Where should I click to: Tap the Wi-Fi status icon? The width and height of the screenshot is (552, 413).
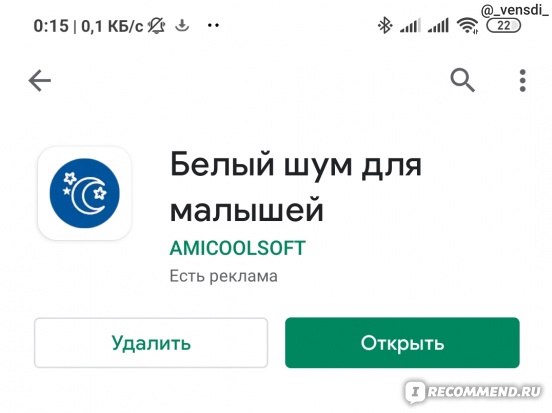pos(468,26)
